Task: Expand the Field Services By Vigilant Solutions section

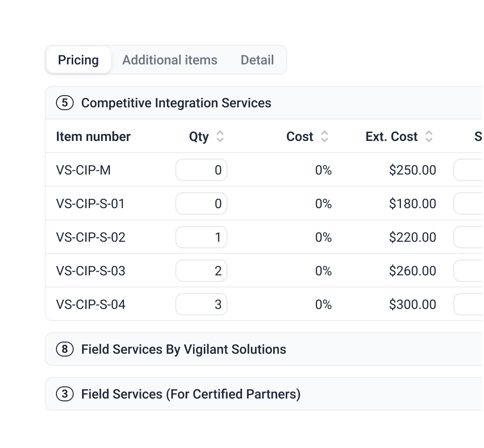Action: [184, 349]
